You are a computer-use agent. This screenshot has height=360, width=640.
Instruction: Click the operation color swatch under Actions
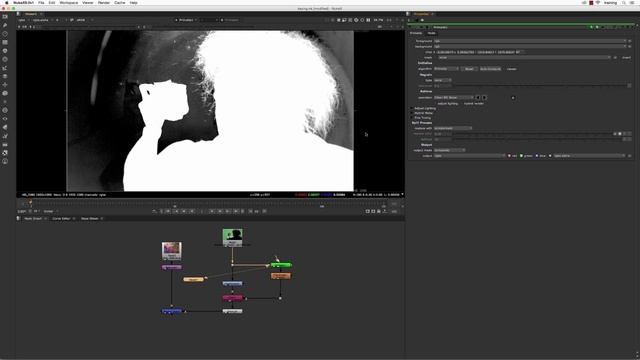click(x=513, y=98)
